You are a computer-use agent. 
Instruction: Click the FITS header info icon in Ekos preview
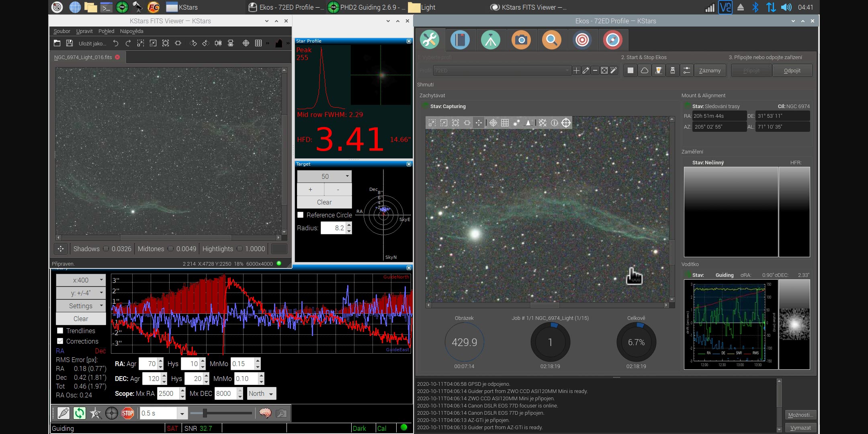[554, 123]
